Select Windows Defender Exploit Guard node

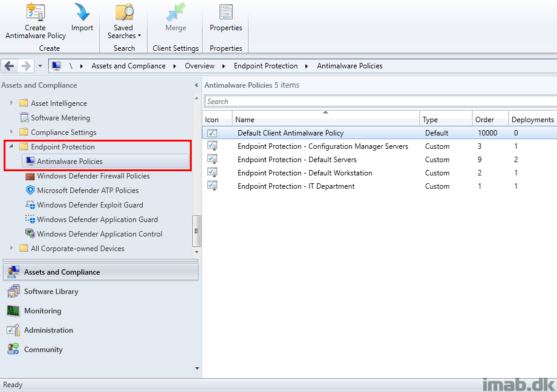tap(90, 205)
